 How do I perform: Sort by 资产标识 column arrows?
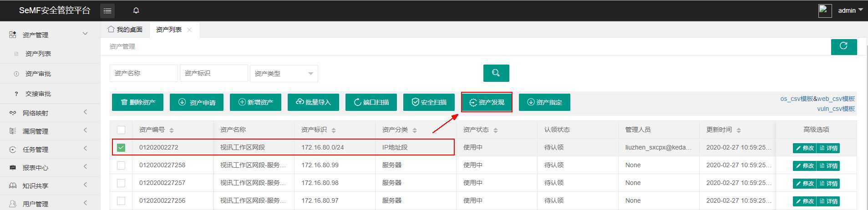coord(334,130)
